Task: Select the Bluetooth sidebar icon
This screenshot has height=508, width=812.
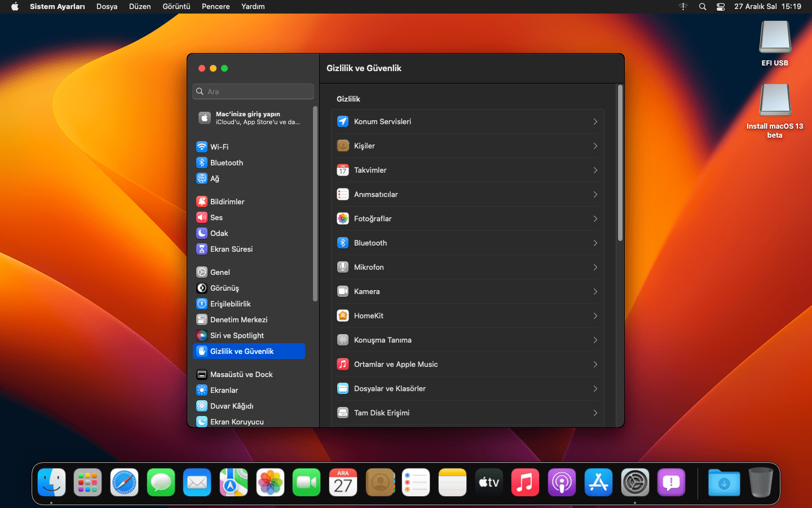Action: point(201,163)
